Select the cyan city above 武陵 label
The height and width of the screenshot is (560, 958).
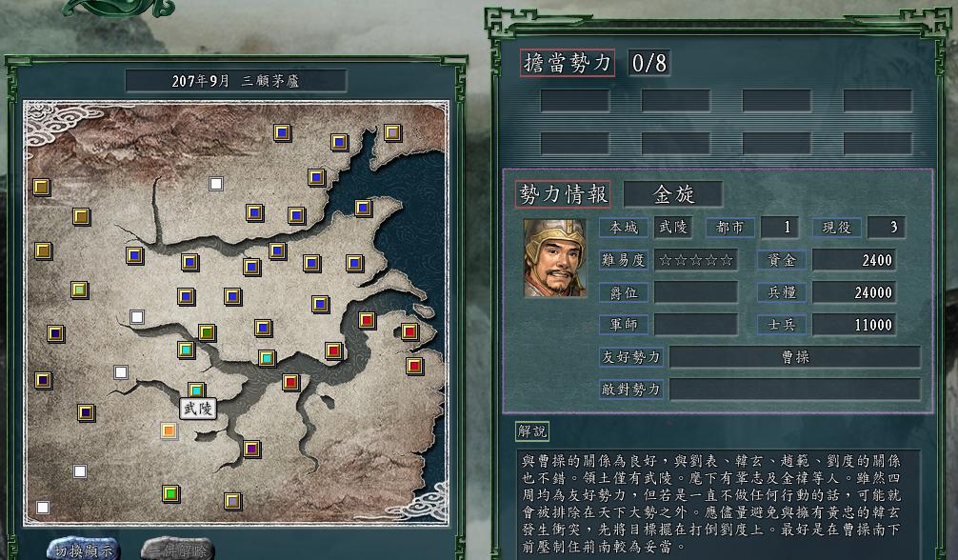196,390
